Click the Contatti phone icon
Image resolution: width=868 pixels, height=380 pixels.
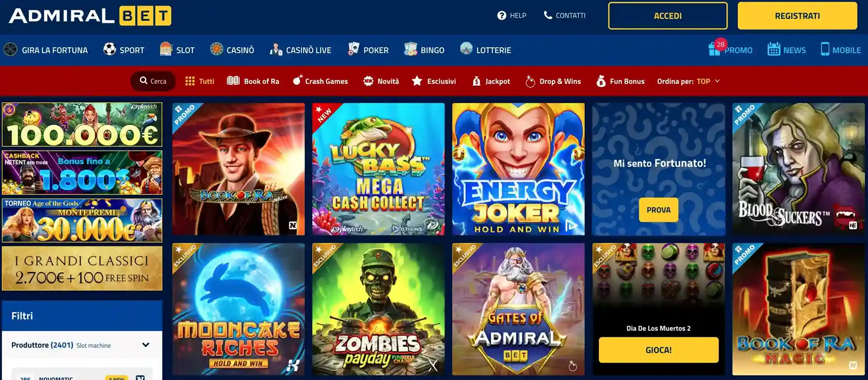coord(548,15)
